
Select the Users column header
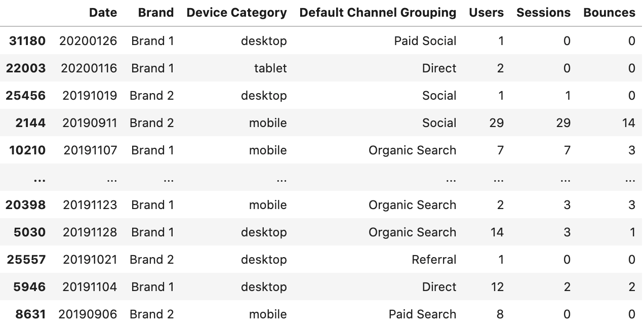tap(486, 13)
